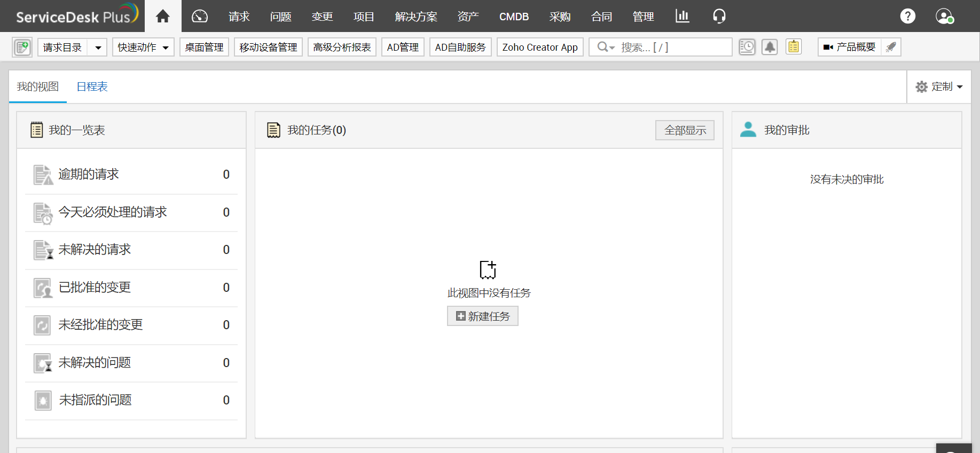Expand the 请求目录 dropdown arrow
This screenshot has width=980, height=453.
click(98, 47)
